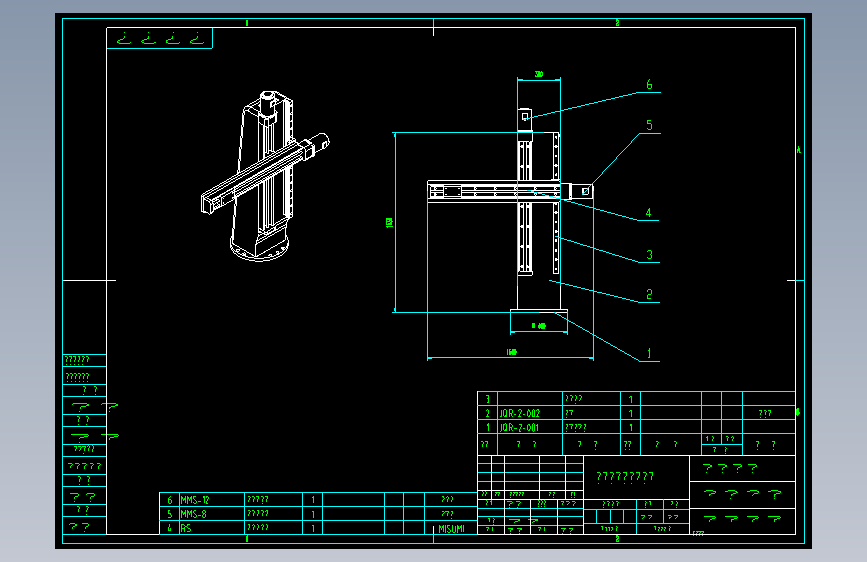Select item number 6 in MMS-12 row
Image resolution: width=867 pixels, height=562 pixels.
(x=170, y=500)
